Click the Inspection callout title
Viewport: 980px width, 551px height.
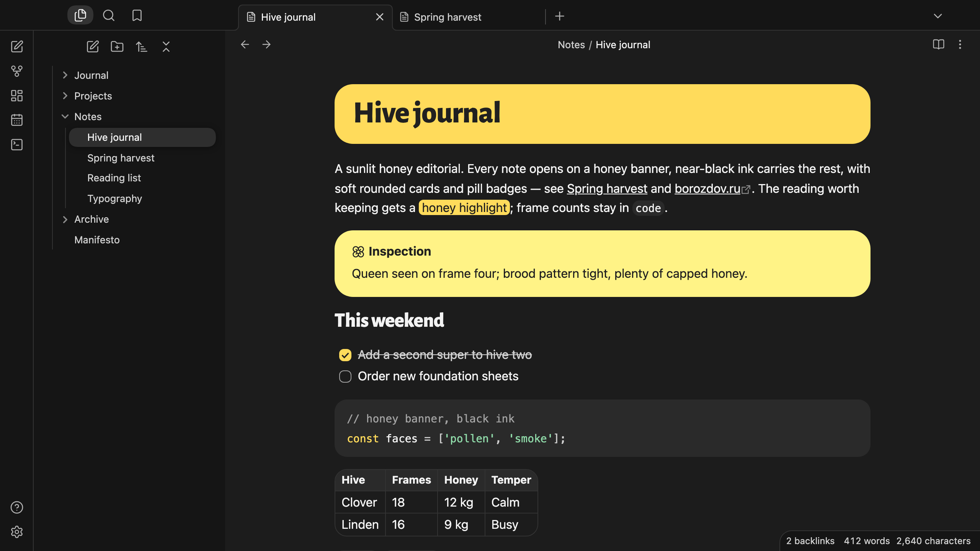(x=400, y=251)
